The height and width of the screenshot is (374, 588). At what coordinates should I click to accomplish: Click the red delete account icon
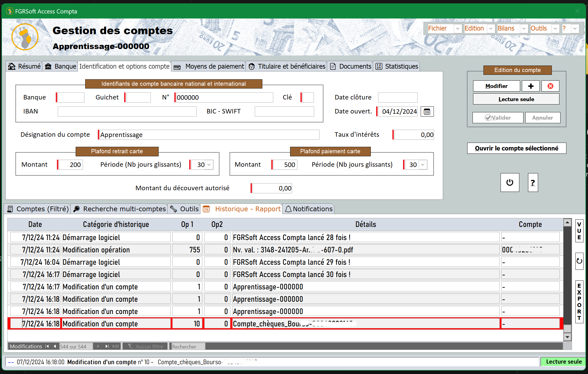pyautogui.click(x=550, y=86)
